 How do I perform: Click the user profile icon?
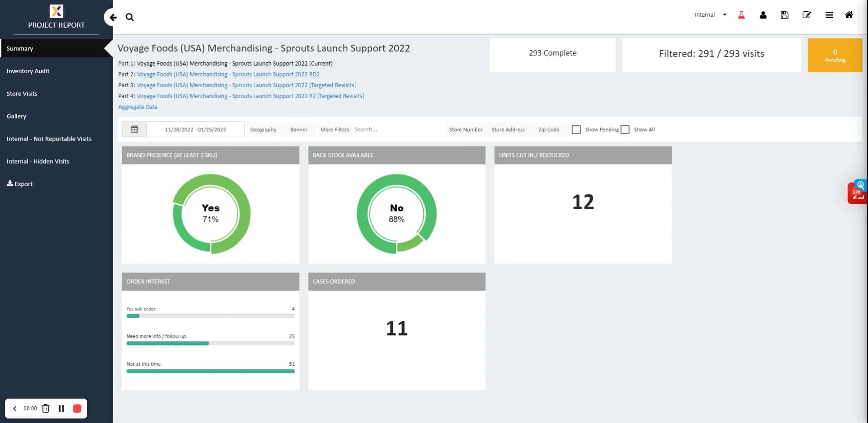763,15
